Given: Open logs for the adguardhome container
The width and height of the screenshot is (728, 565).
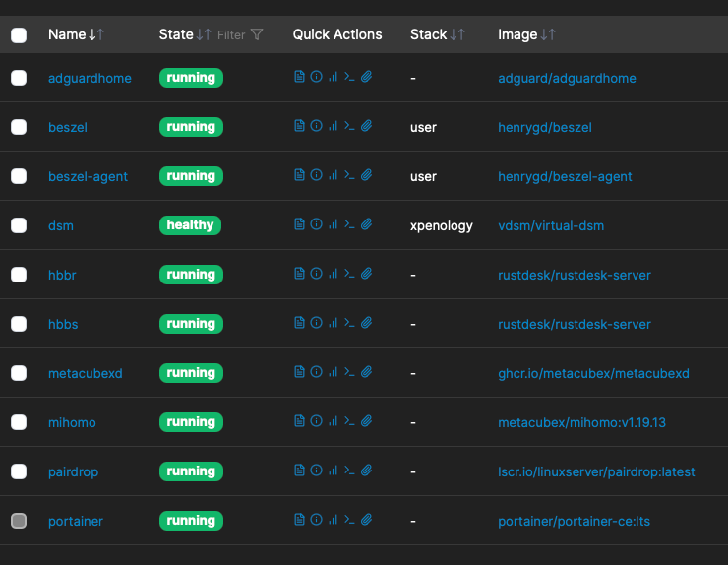Looking at the screenshot, I should (x=299, y=78).
